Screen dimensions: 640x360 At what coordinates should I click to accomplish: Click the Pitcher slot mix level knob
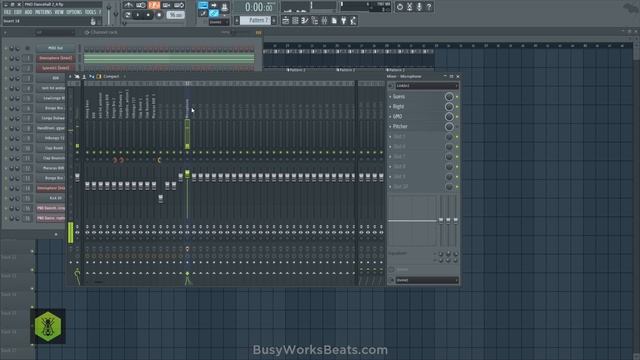click(449, 127)
